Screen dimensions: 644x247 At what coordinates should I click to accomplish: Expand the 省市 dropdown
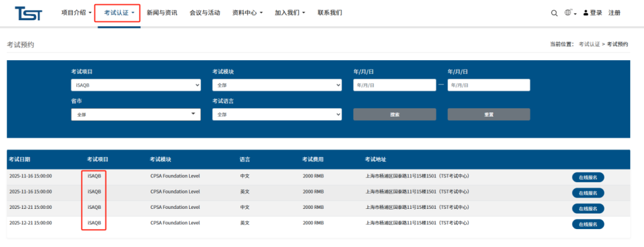(x=136, y=114)
